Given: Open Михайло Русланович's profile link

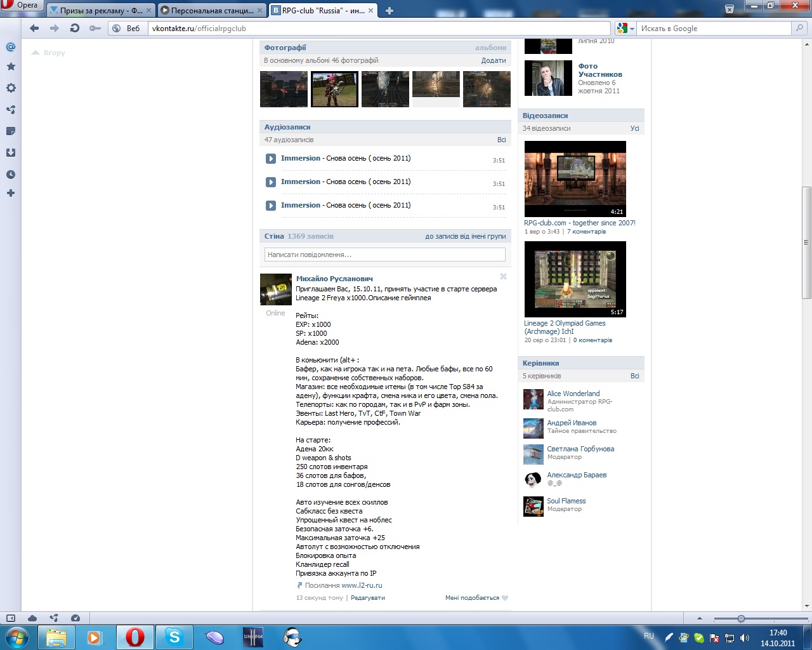Looking at the screenshot, I should pos(334,279).
